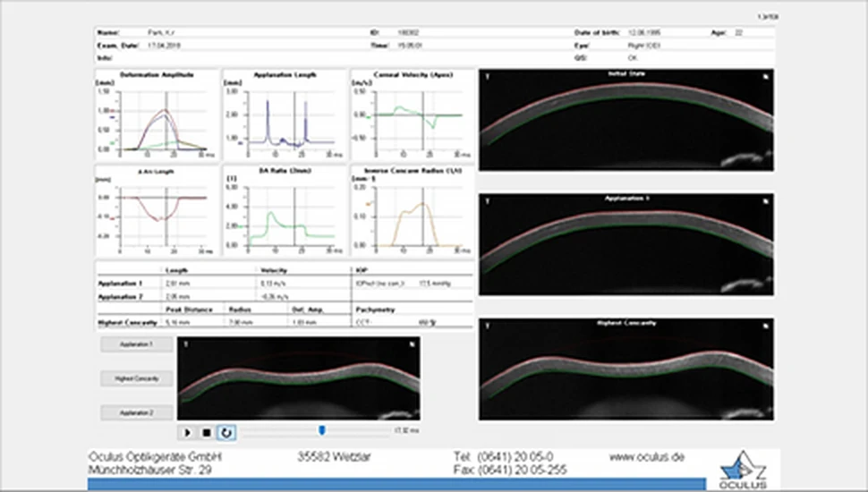Toggle the loop/repeat playback button
Viewport: 868px width, 492px height.
tap(226, 432)
